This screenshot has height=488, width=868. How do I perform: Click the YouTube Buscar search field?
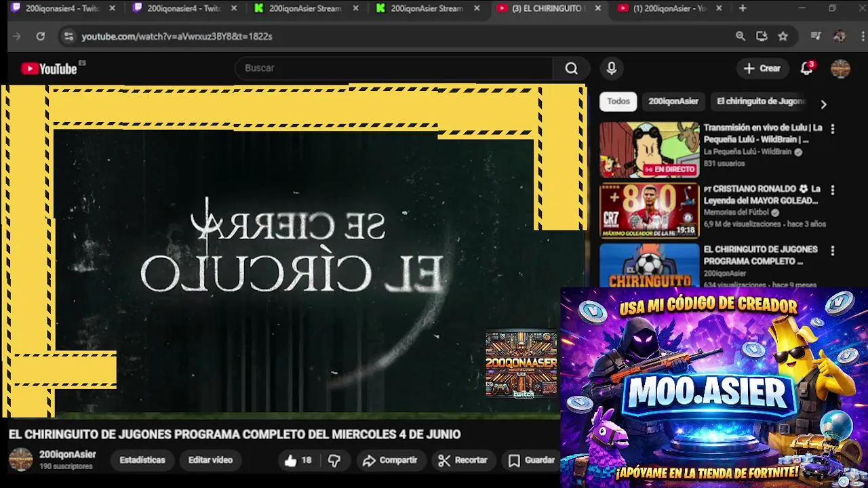[x=393, y=68]
